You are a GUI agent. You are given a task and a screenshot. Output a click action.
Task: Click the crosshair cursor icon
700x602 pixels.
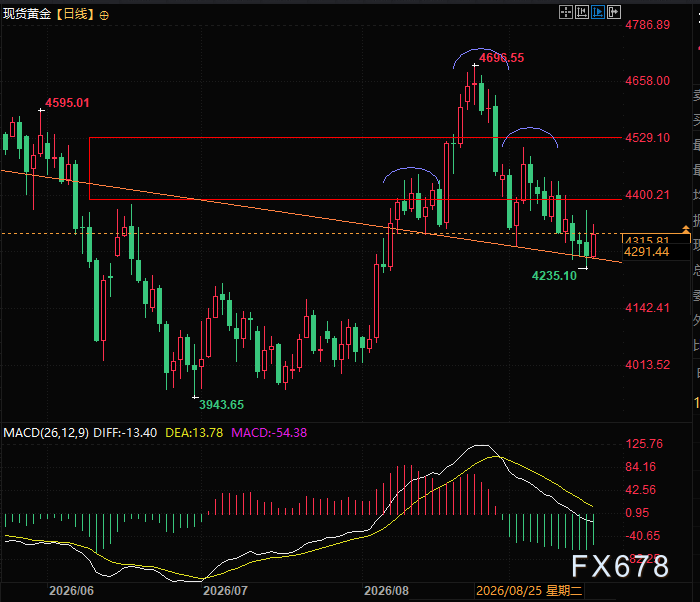point(566,12)
